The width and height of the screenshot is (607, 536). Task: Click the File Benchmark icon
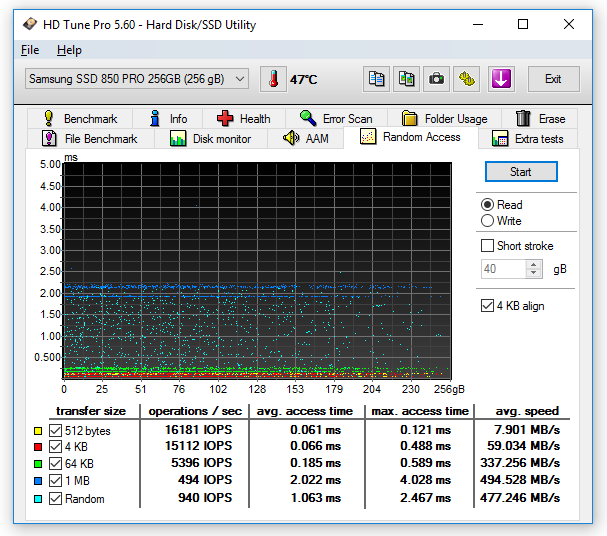pyautogui.click(x=49, y=139)
